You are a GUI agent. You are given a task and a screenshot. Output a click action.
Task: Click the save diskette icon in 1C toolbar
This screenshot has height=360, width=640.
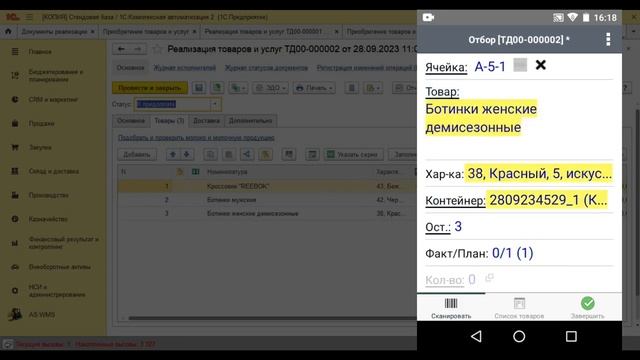pyautogui.click(x=199, y=88)
